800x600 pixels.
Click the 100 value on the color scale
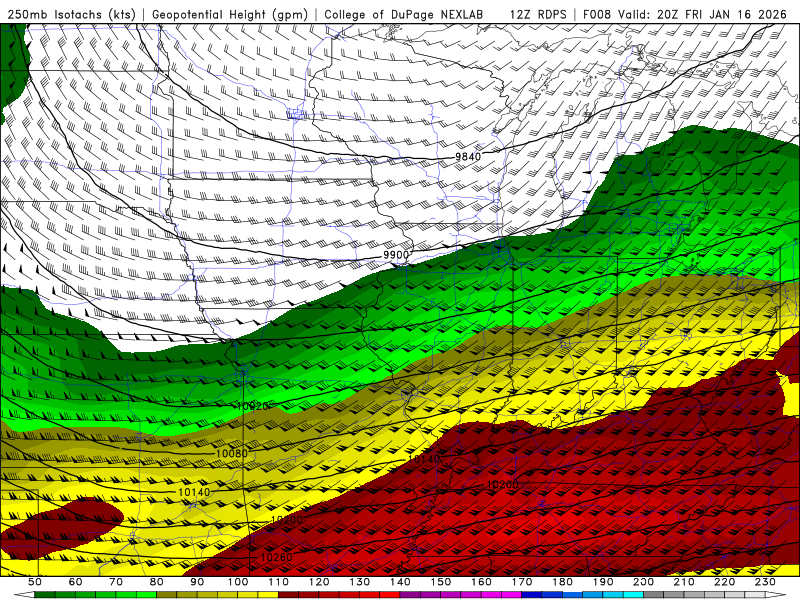[238, 582]
